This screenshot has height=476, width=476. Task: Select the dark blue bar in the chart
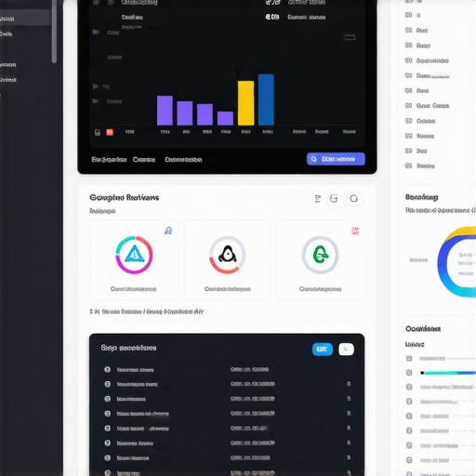coord(266,99)
